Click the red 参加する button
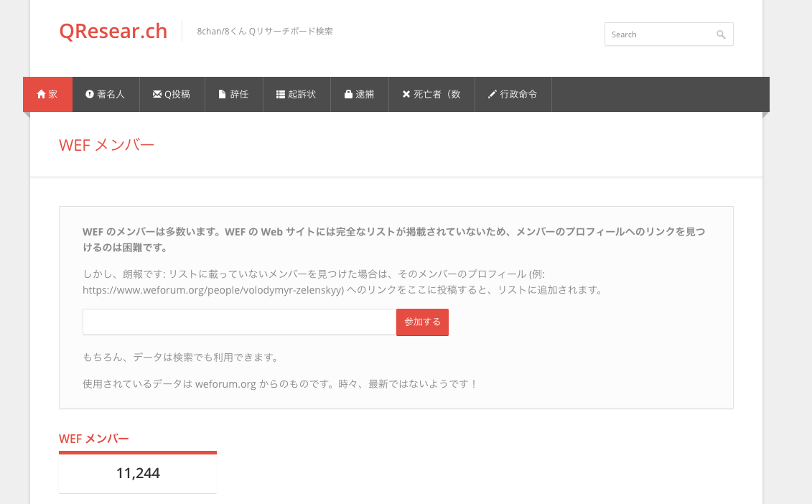812x504 pixels. click(x=422, y=322)
